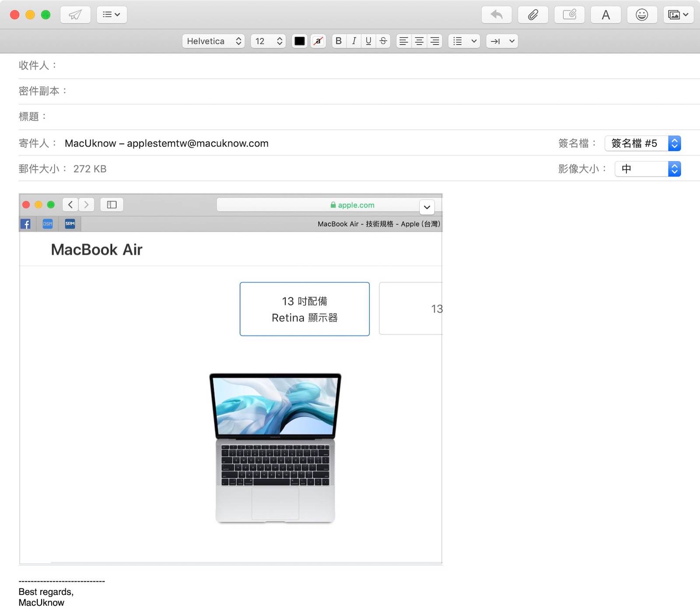Viewport: 700px width, 612px height.
Task: Toggle bold formatting
Action: pos(339,41)
